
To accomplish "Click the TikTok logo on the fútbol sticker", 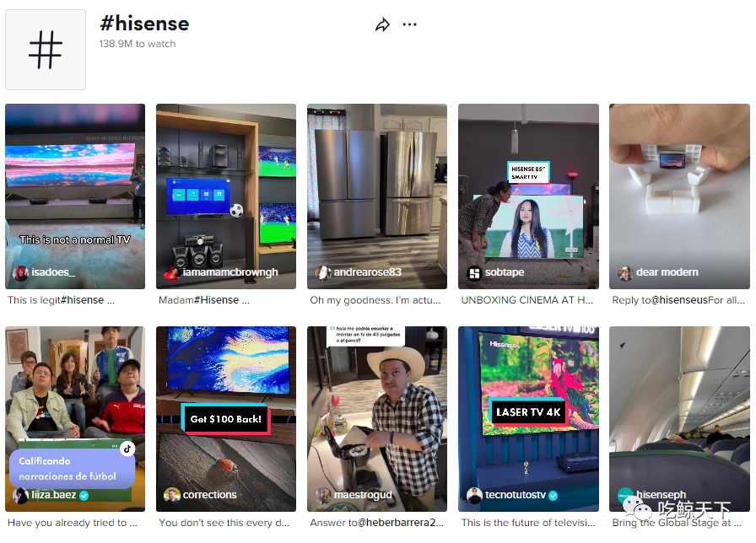I will pos(127,449).
